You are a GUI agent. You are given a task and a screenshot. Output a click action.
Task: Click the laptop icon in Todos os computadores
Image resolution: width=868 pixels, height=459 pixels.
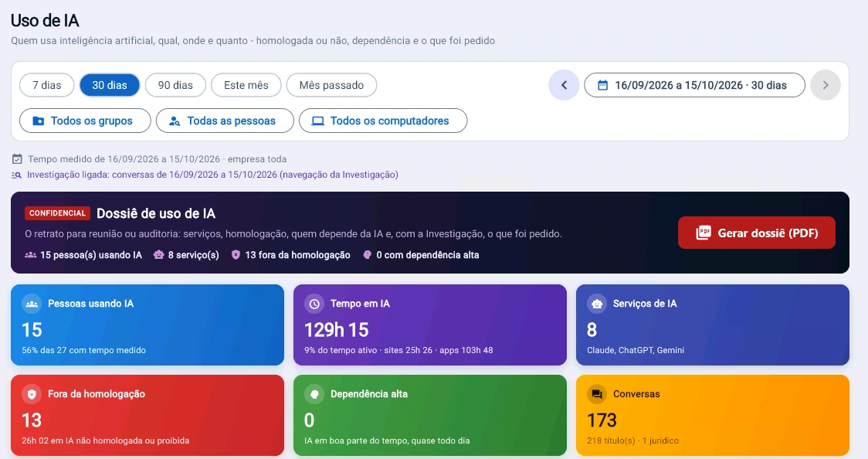[x=317, y=121]
